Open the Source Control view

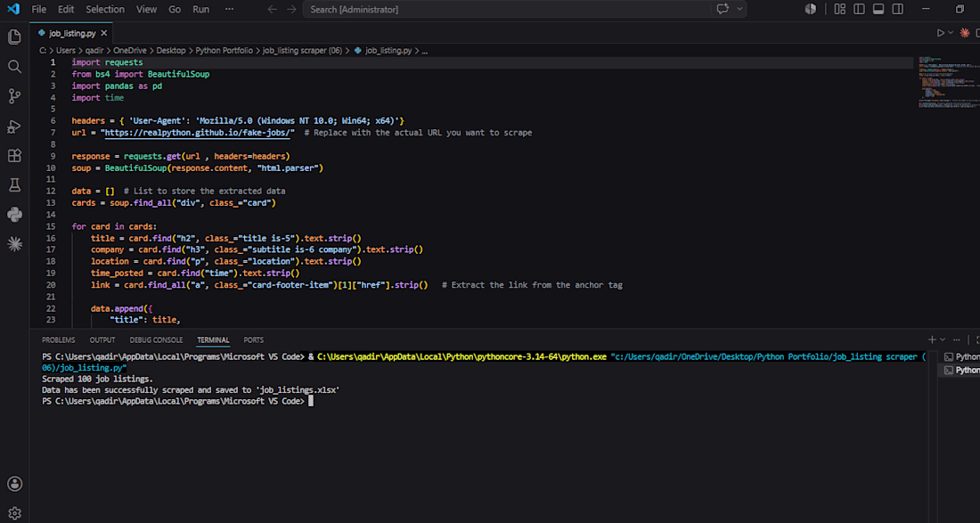coord(13,96)
